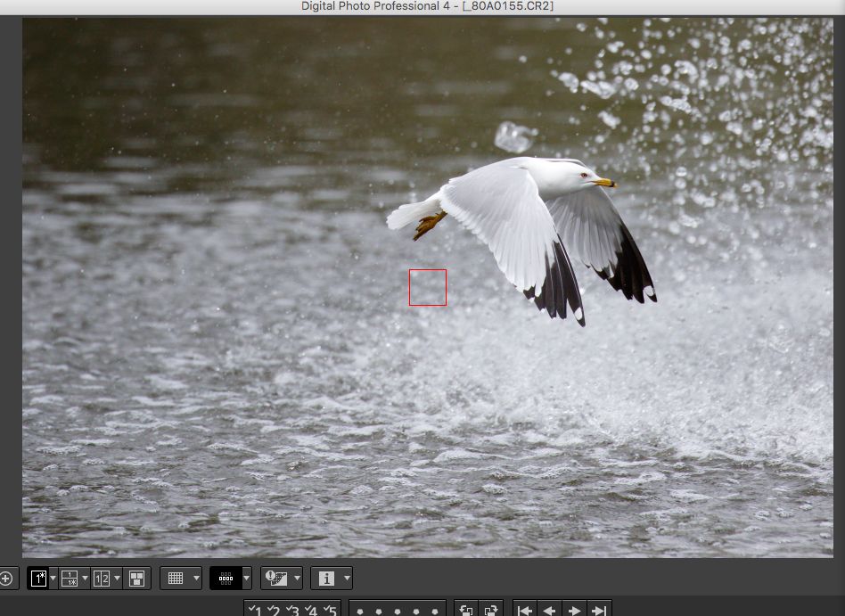Click the multi-layout thumbnail view icon
This screenshot has height=616, width=845.
[136, 579]
